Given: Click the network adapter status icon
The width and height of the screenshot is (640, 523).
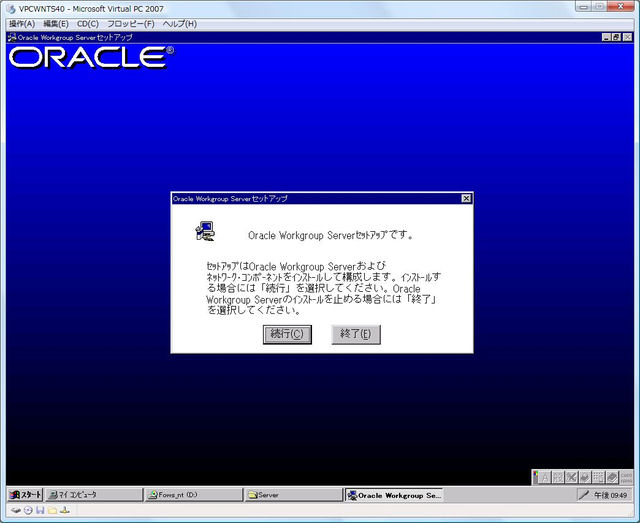Looking at the screenshot, I should 65,510.
